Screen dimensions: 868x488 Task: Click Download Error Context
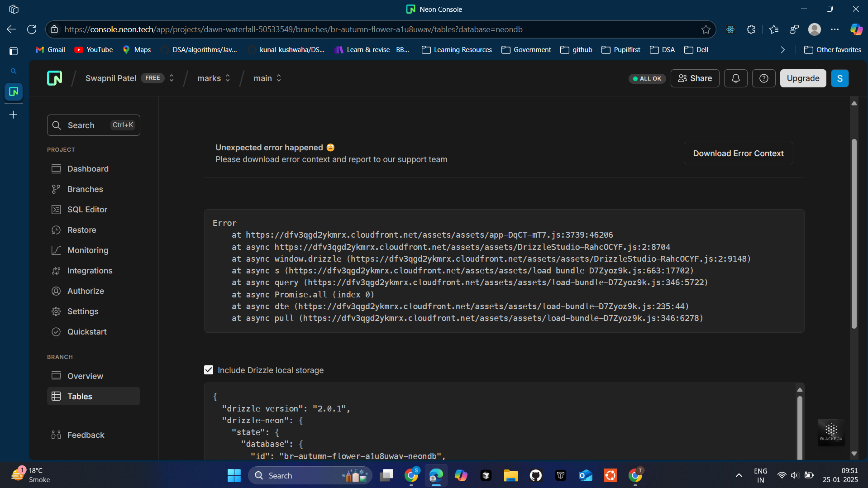pyautogui.click(x=738, y=153)
